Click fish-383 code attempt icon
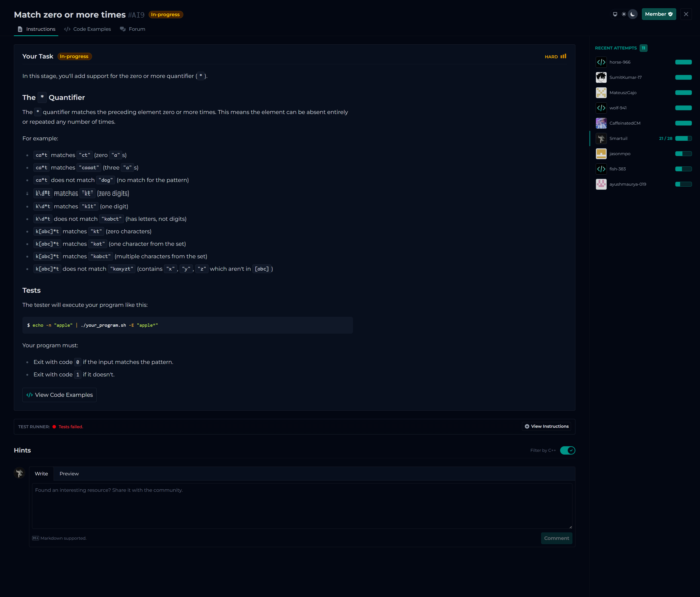Screen dimensions: 700x597 pyautogui.click(x=601, y=169)
